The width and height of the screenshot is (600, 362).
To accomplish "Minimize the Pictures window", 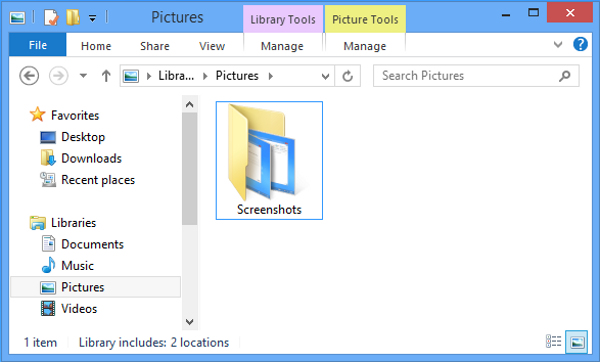I will [x=506, y=15].
